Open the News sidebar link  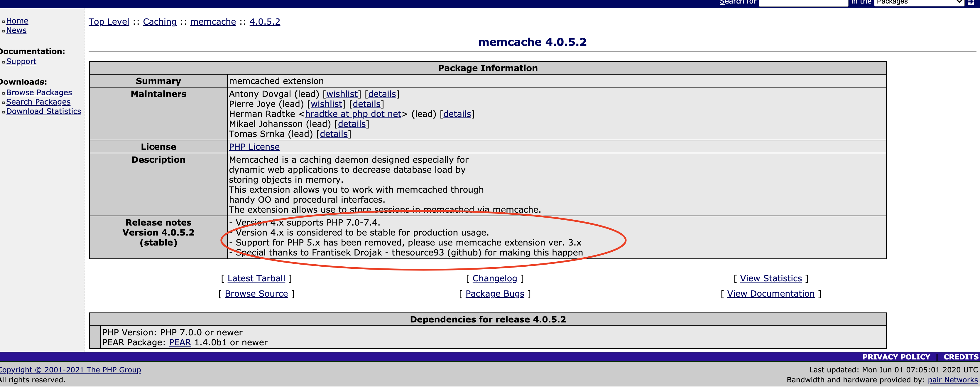(x=16, y=30)
